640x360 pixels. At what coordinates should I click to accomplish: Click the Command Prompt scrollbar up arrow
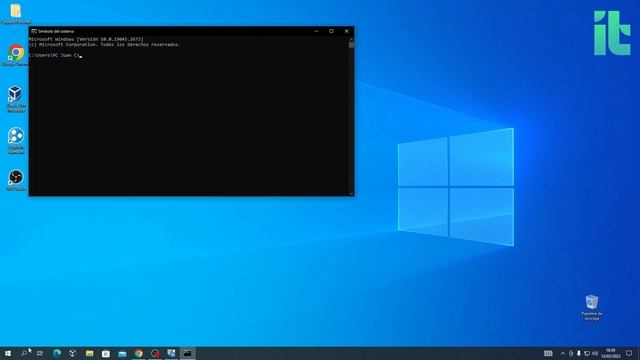coord(351,39)
